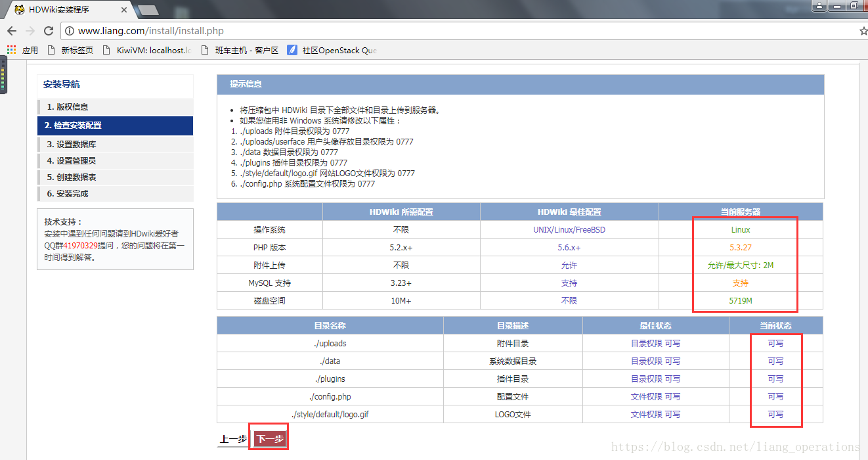The image size is (868, 460).
Task: Click the MySQL 支持 row label
Action: point(270,283)
